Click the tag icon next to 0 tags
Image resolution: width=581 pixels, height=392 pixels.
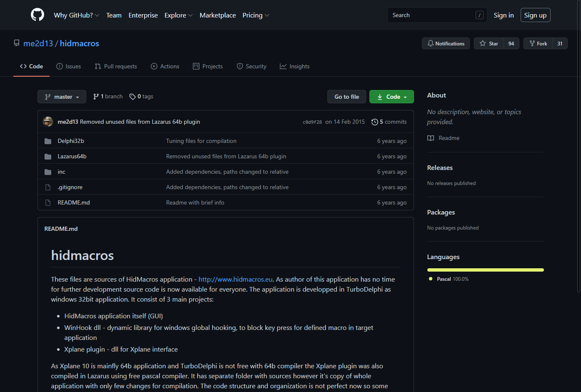132,97
